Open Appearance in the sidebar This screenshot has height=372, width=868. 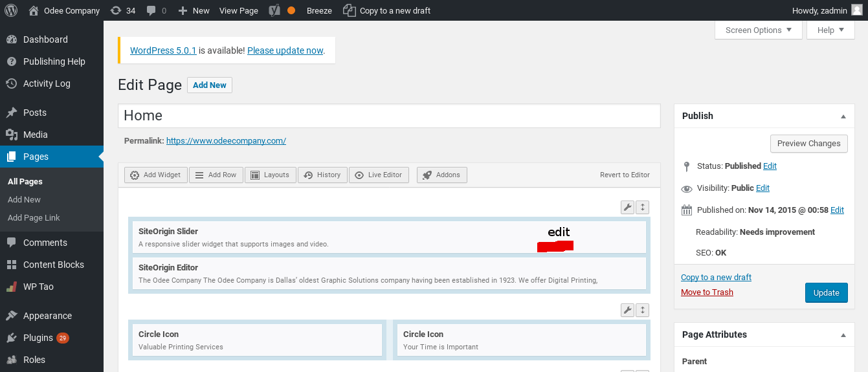52,316
